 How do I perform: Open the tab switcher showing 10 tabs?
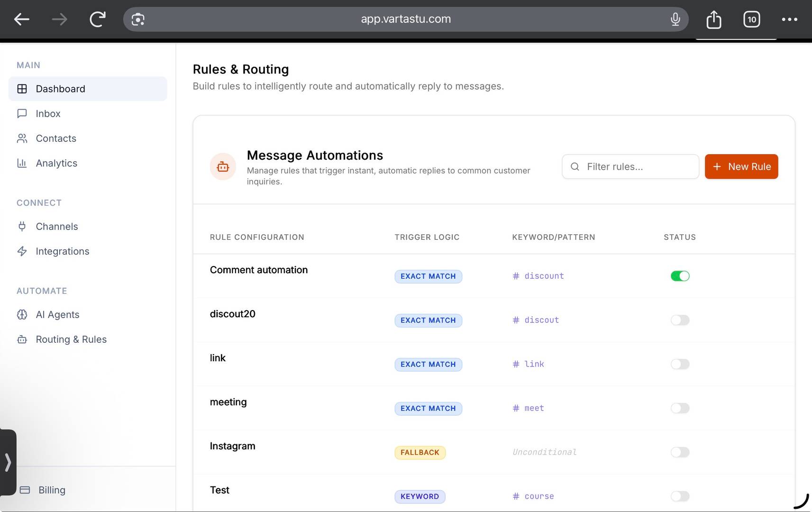pos(751,19)
